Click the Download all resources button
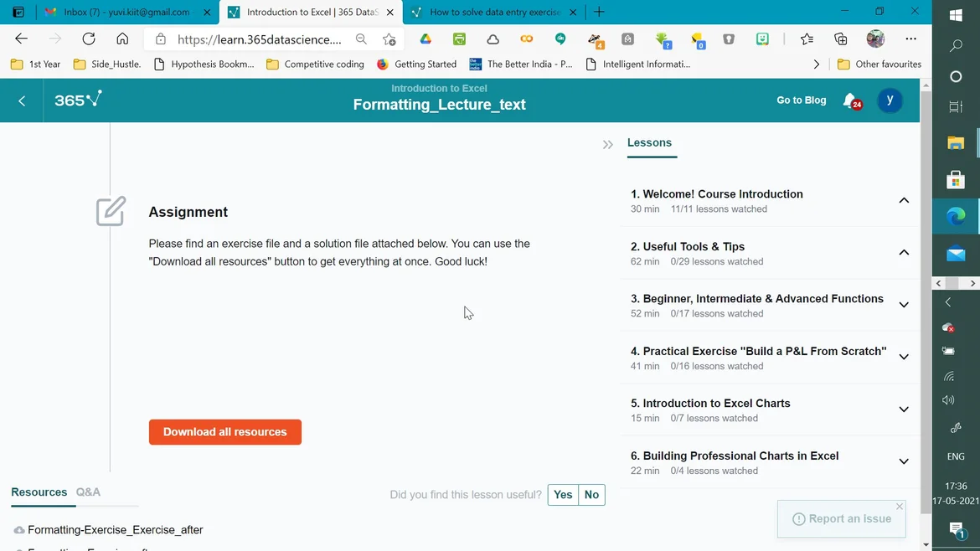The height and width of the screenshot is (551, 980). click(225, 432)
